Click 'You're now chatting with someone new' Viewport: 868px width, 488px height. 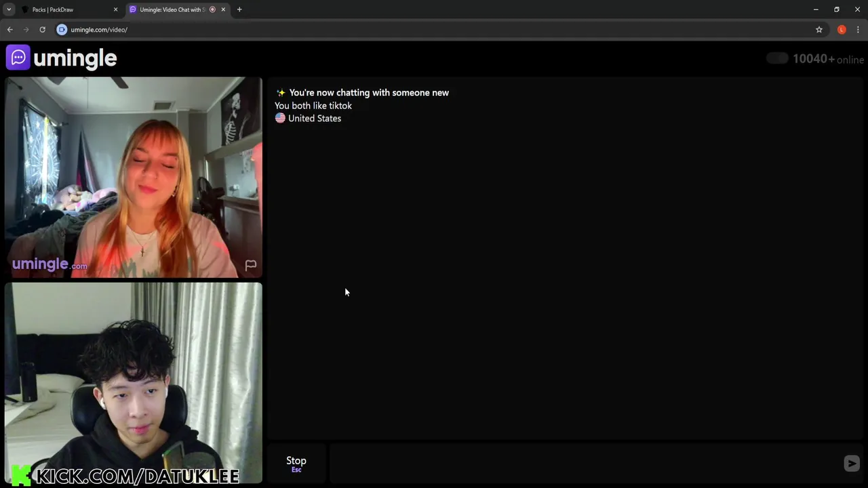369,93
